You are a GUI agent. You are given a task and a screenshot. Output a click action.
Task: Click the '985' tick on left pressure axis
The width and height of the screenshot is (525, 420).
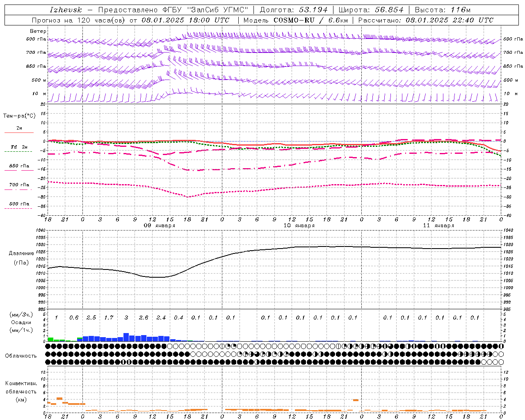41,309
